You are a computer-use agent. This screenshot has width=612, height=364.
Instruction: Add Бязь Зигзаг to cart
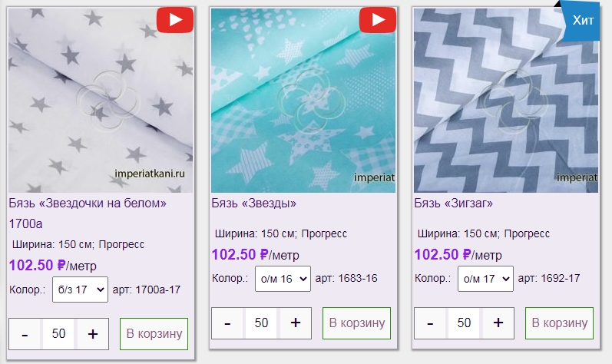[559, 323]
